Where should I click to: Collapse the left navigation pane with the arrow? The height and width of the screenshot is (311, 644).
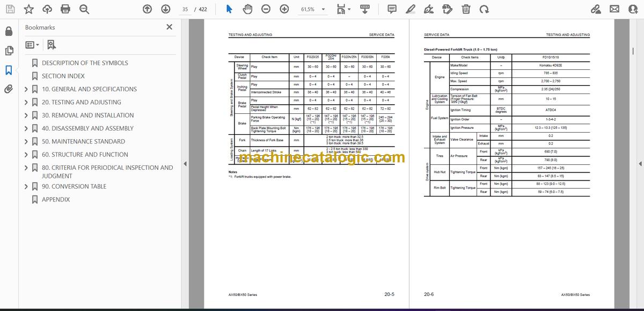(x=185, y=164)
